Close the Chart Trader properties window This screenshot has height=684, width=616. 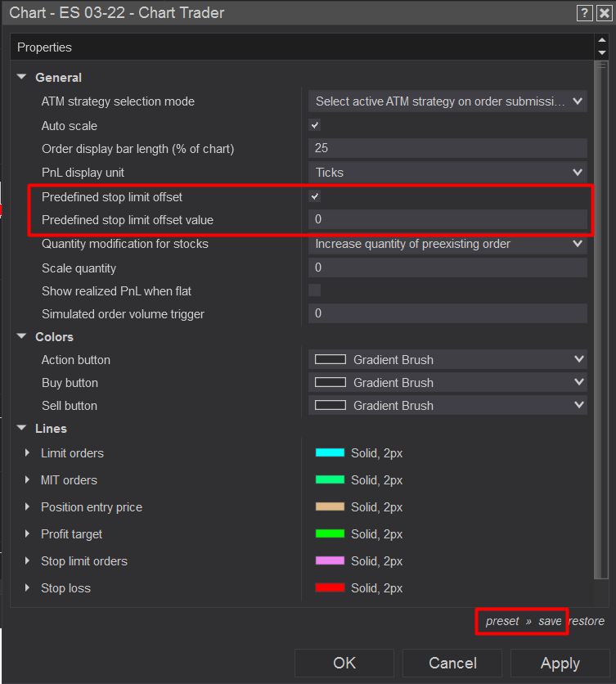602,13
